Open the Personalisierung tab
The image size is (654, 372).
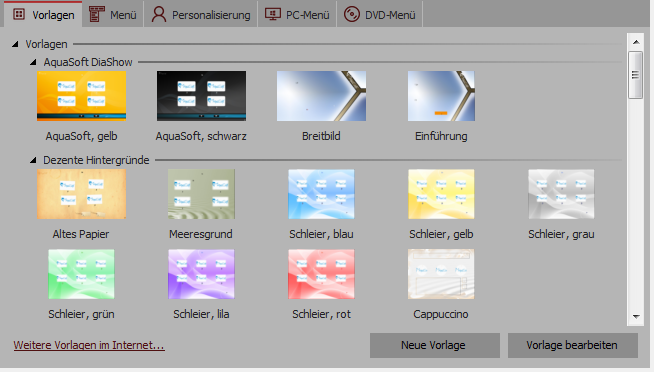click(x=201, y=15)
